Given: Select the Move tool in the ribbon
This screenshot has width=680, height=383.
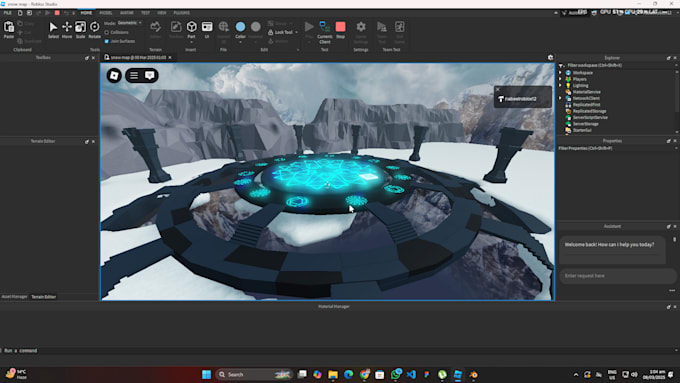Looking at the screenshot, I should pos(67,30).
